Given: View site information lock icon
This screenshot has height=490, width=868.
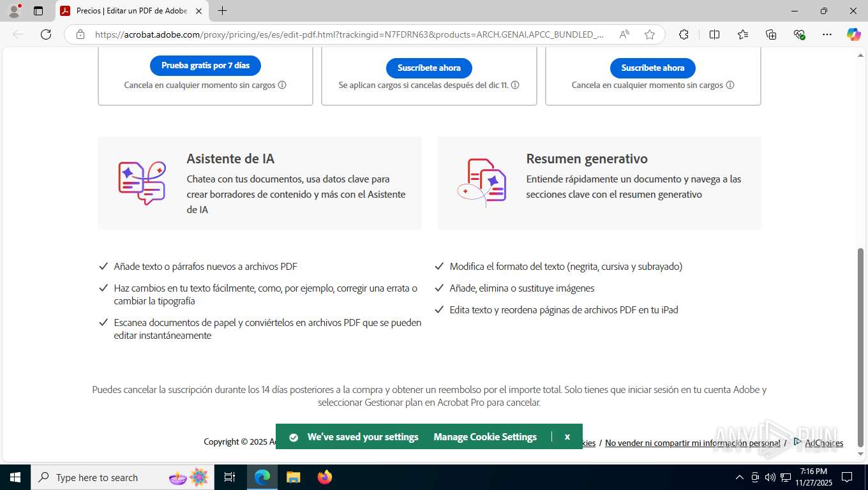Looking at the screenshot, I should tap(80, 34).
